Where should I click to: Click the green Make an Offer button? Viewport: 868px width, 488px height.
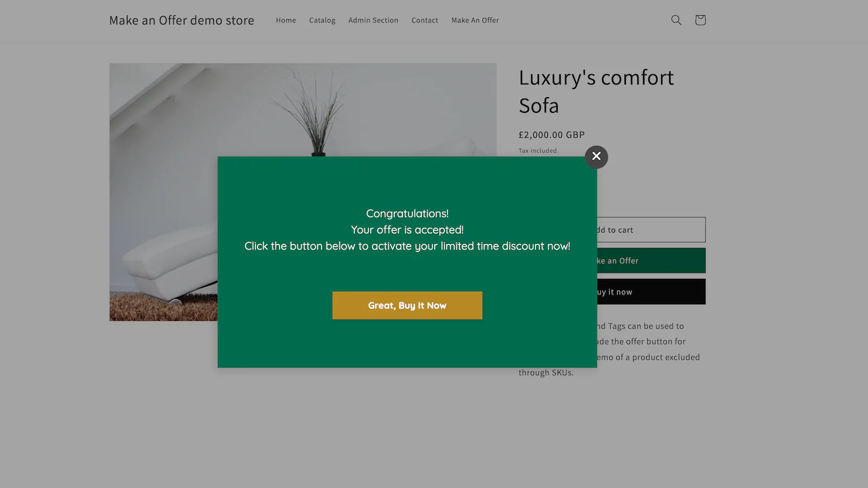[651, 261]
